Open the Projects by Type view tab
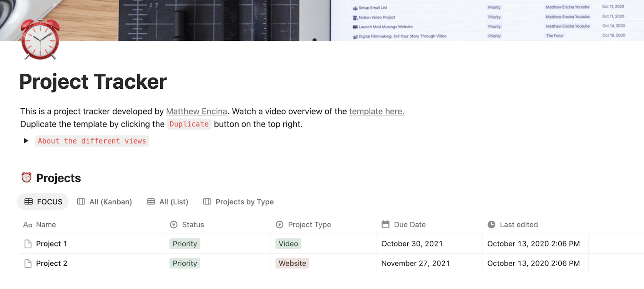Viewport: 644px width, 289px height. tap(238, 202)
